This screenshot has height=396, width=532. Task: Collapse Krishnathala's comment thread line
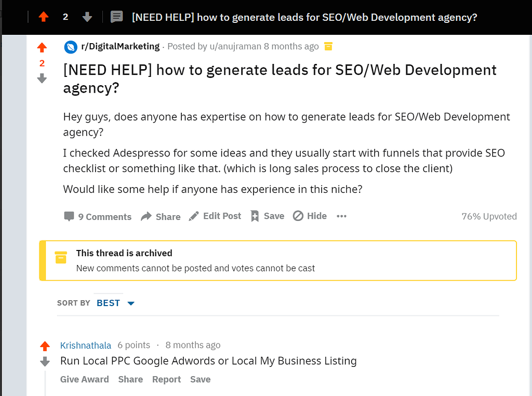pyautogui.click(x=45, y=384)
